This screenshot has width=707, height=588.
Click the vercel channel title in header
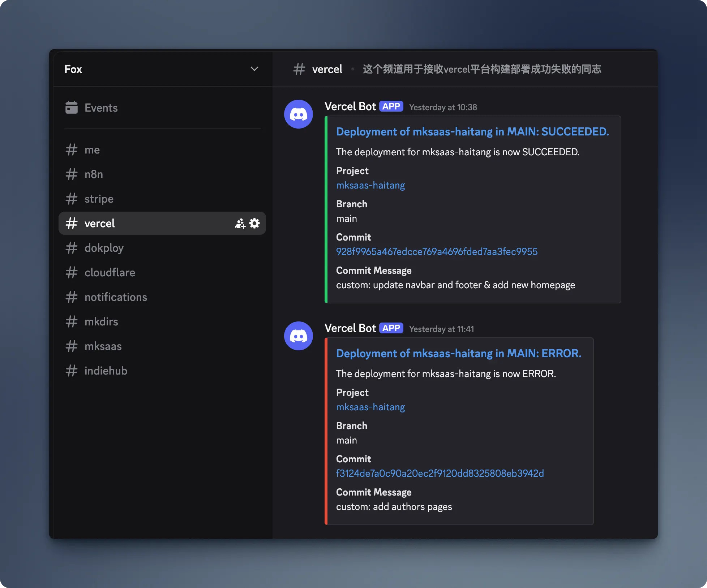[x=327, y=69]
